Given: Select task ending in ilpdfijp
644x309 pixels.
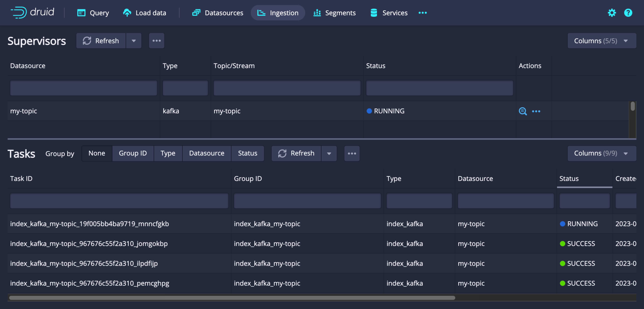Looking at the screenshot, I should coord(84,263).
